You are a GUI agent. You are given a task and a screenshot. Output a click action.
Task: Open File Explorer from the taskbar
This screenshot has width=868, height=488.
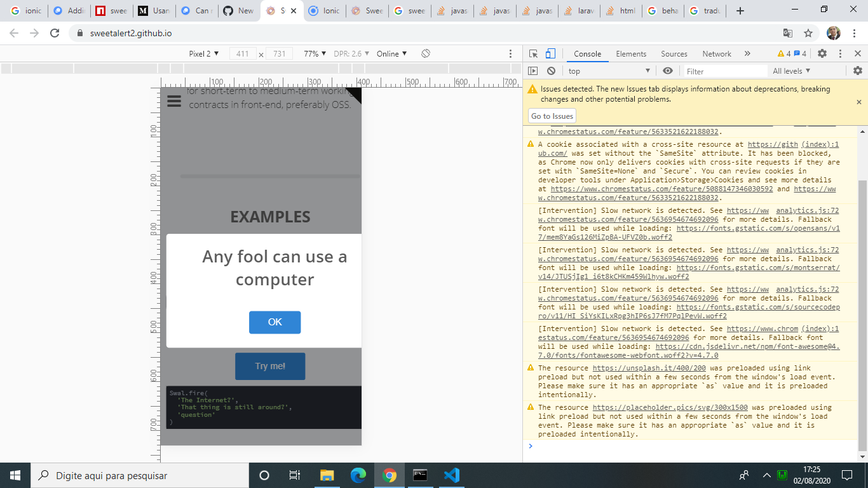pyautogui.click(x=327, y=475)
